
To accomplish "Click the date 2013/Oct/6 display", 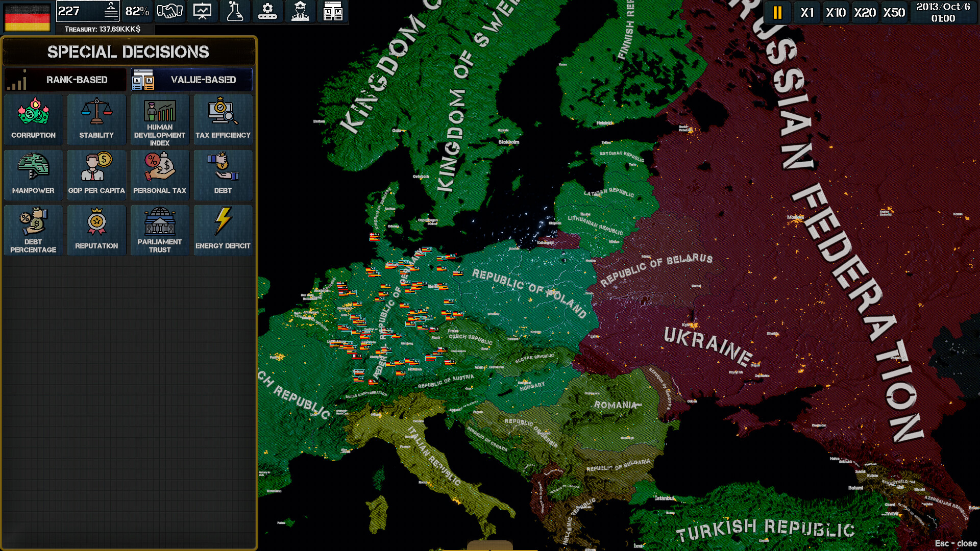I will pyautogui.click(x=943, y=12).
